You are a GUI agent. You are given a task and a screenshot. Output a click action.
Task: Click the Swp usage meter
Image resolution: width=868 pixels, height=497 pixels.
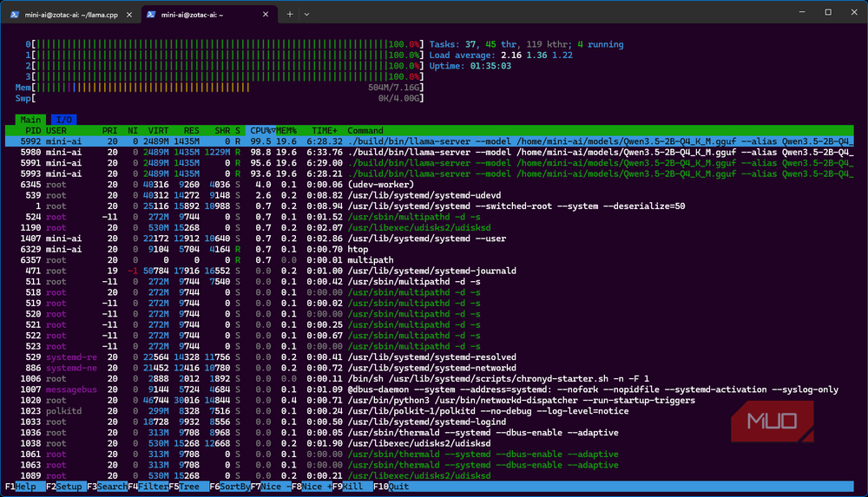[220, 98]
